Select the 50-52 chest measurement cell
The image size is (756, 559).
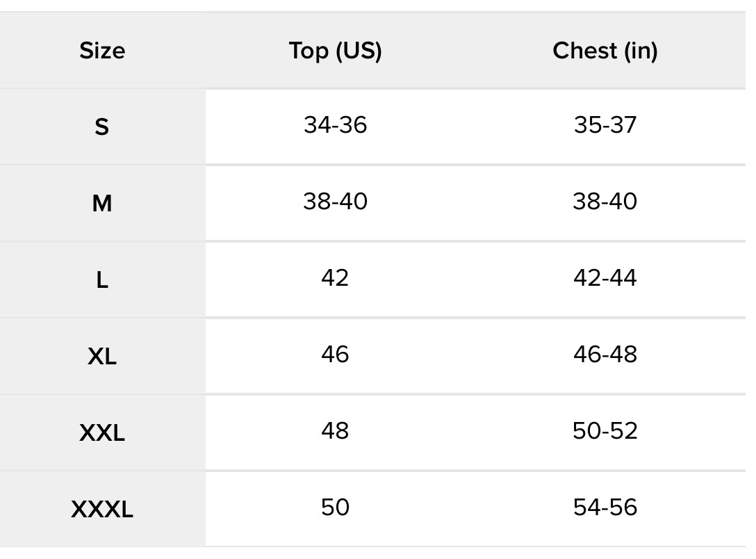coord(605,430)
